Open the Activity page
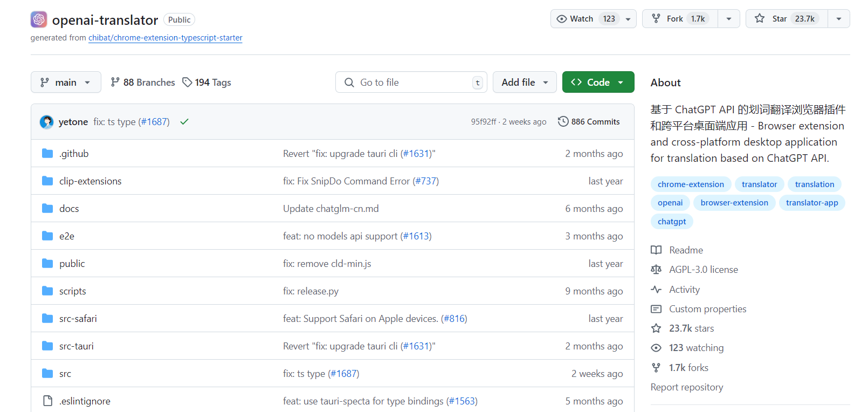The image size is (868, 412). click(684, 290)
